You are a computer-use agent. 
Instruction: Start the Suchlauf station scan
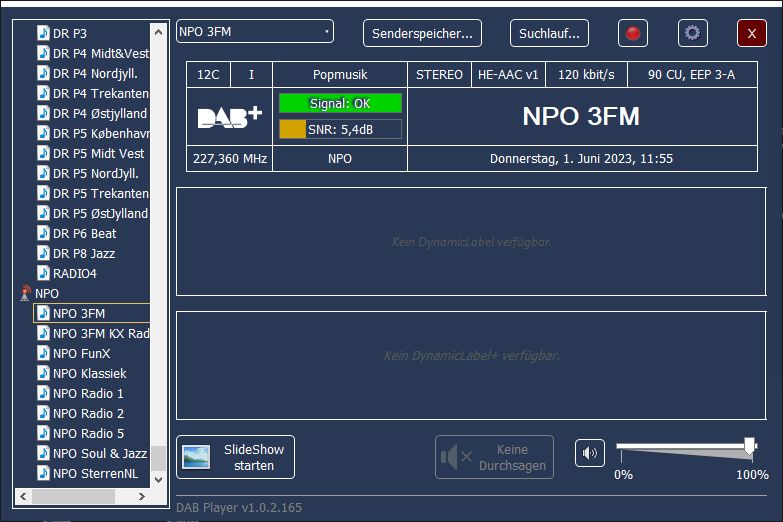click(x=549, y=33)
